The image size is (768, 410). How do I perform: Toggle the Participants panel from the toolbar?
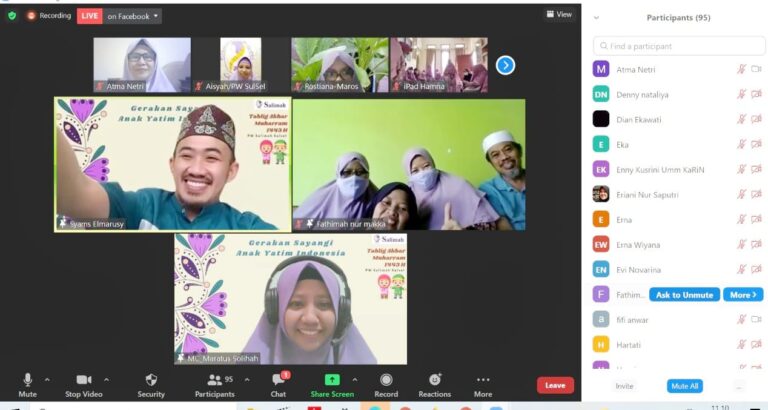click(x=215, y=380)
